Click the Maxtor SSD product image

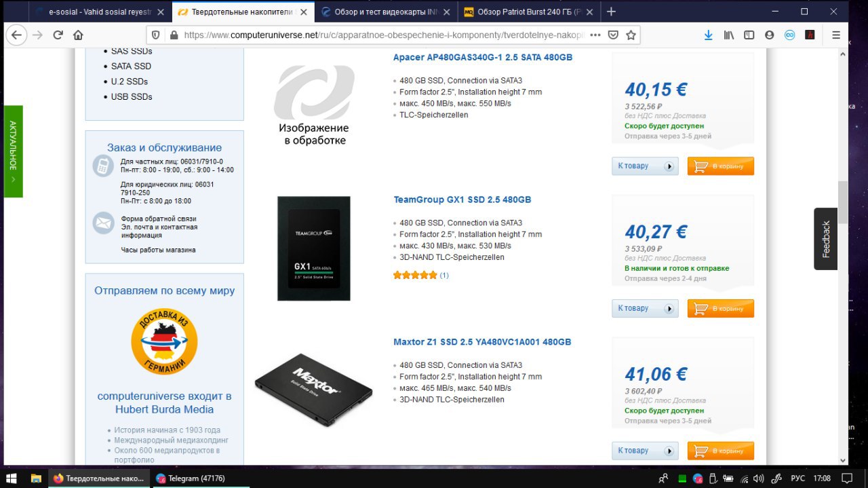[313, 390]
